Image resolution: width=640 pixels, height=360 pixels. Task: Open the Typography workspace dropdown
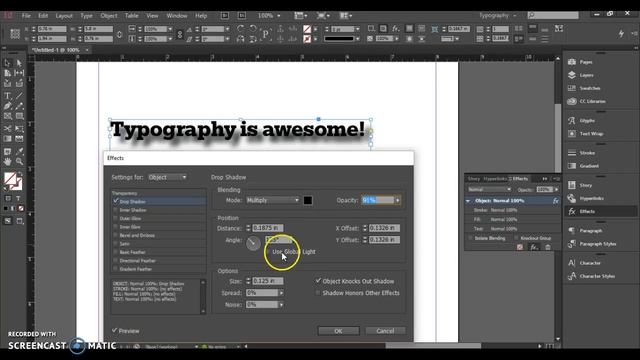click(498, 16)
